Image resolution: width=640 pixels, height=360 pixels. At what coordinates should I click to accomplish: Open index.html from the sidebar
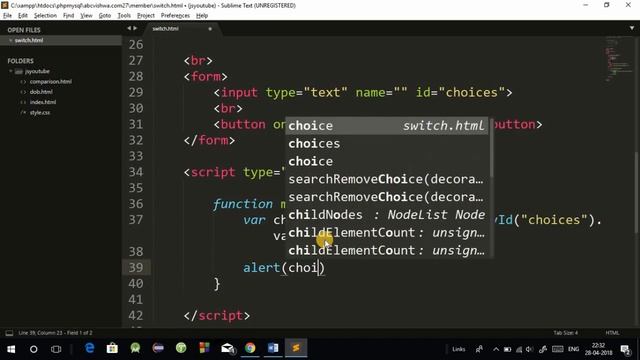tap(43, 102)
